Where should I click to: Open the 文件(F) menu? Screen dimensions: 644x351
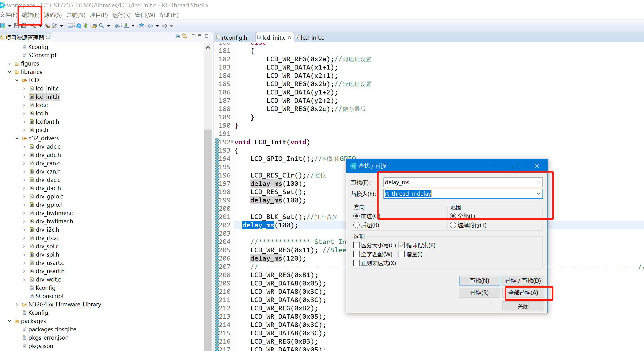(9, 15)
